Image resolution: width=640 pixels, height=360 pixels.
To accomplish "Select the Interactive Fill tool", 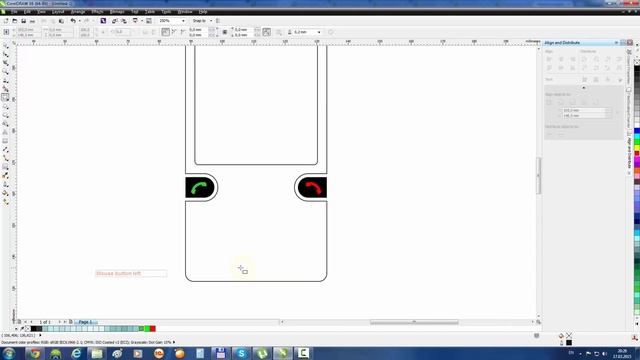I will coord(5,201).
